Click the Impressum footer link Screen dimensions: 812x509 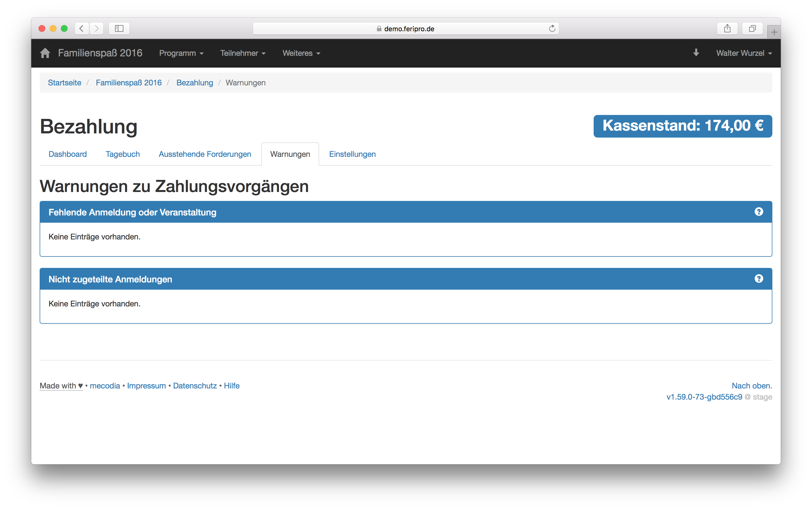[x=146, y=386]
